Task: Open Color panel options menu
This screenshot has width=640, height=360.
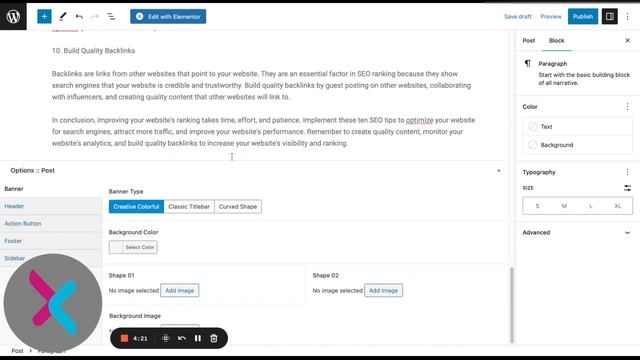Action: click(x=627, y=107)
